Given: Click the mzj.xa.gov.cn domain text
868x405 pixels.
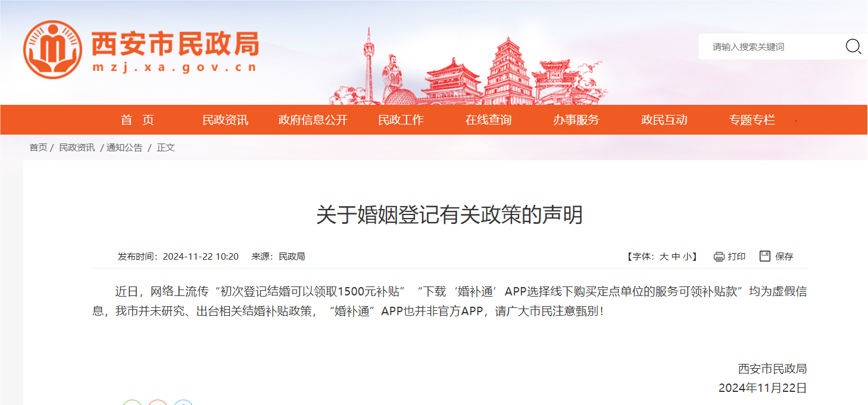Looking at the screenshot, I should click(x=174, y=67).
